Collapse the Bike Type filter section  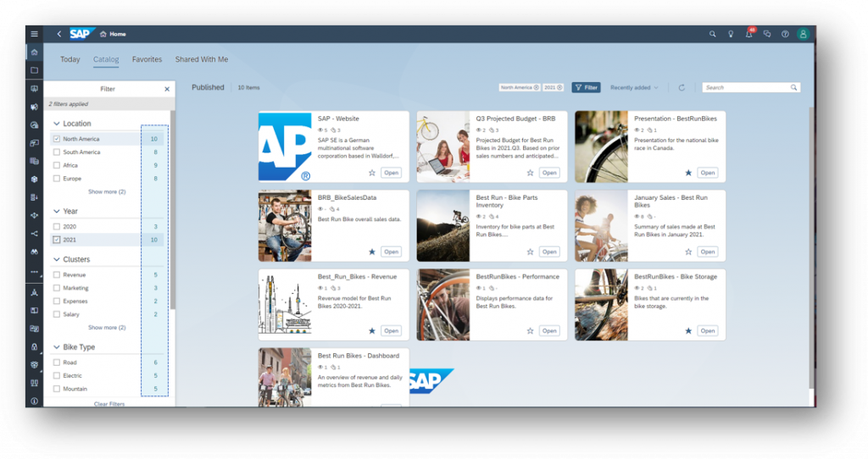pyautogui.click(x=57, y=347)
